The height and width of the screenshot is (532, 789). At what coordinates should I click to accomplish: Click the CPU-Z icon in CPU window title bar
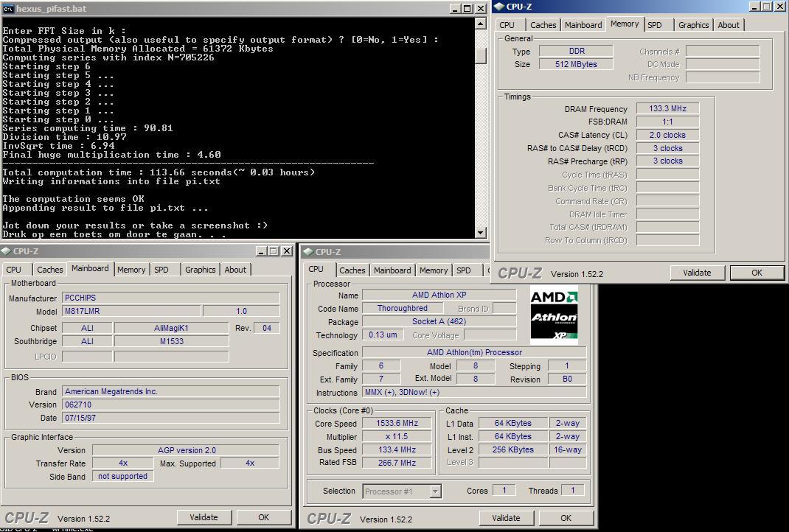(308, 251)
